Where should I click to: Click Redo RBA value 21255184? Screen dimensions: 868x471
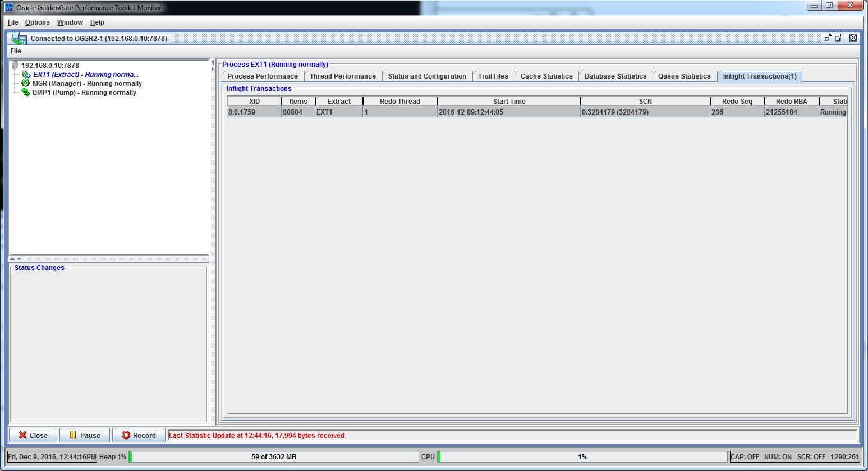[x=792, y=112]
